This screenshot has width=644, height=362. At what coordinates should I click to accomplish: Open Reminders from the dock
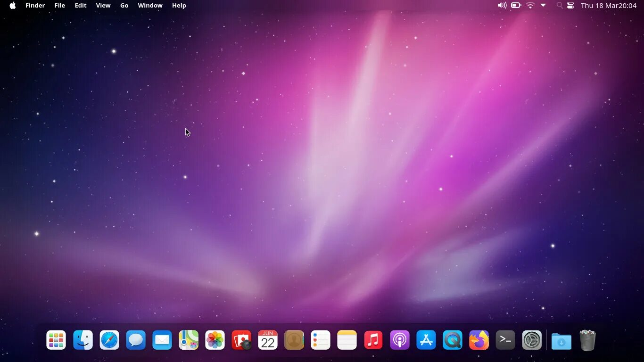tap(321, 340)
